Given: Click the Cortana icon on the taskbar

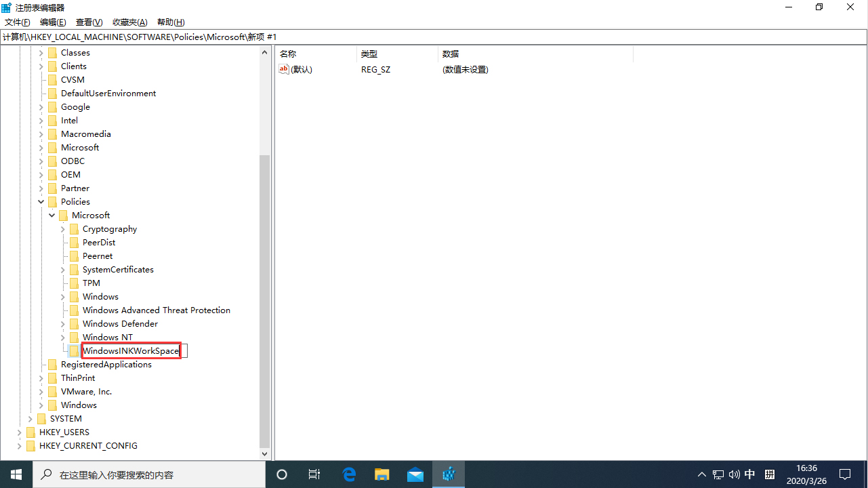Looking at the screenshot, I should point(281,474).
